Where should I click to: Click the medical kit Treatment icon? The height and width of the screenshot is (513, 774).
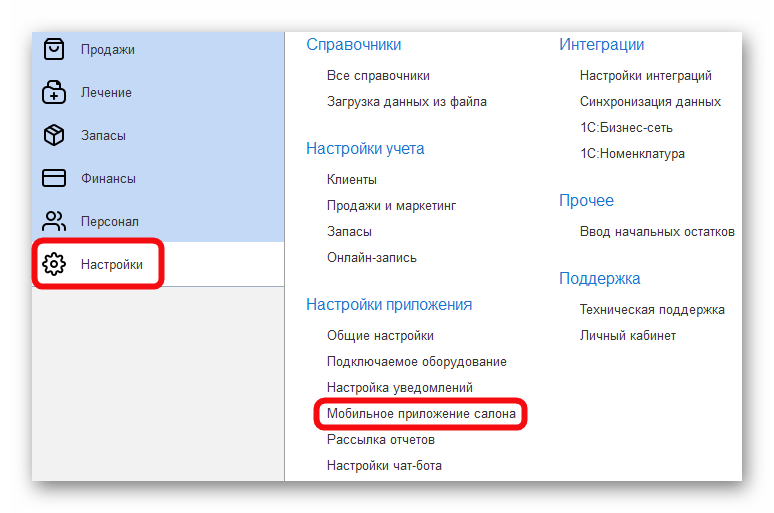click(54, 92)
